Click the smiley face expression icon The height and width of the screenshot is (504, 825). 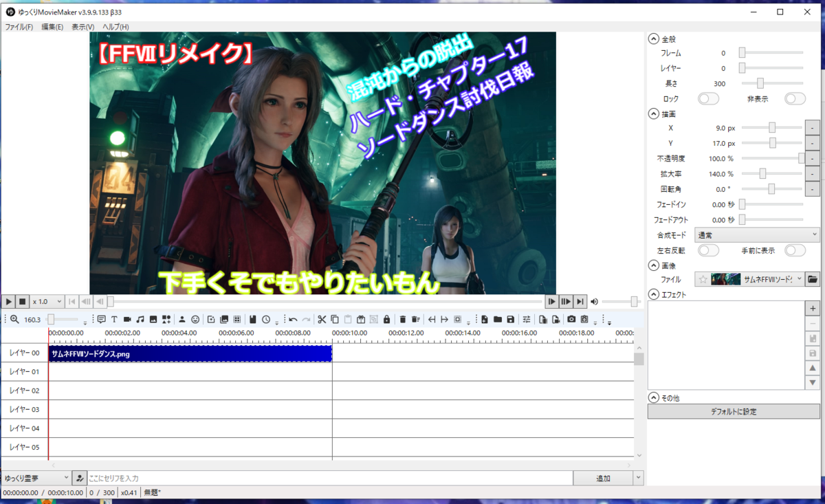tap(195, 320)
